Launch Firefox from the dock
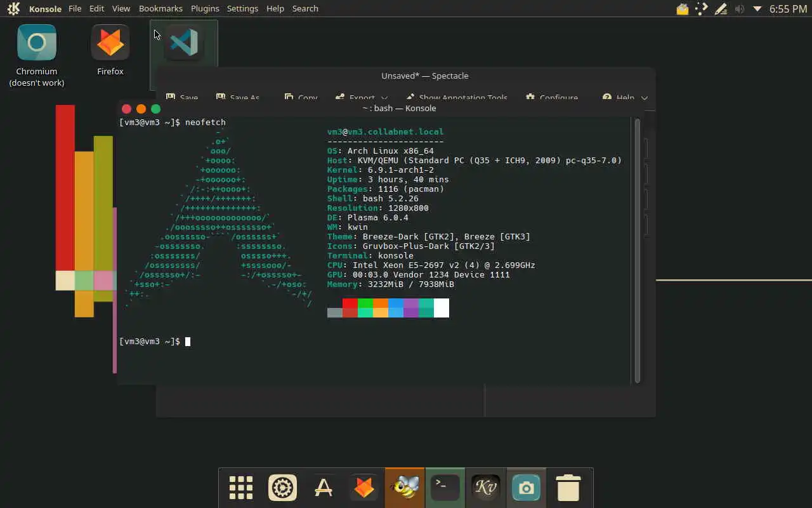 (x=363, y=488)
